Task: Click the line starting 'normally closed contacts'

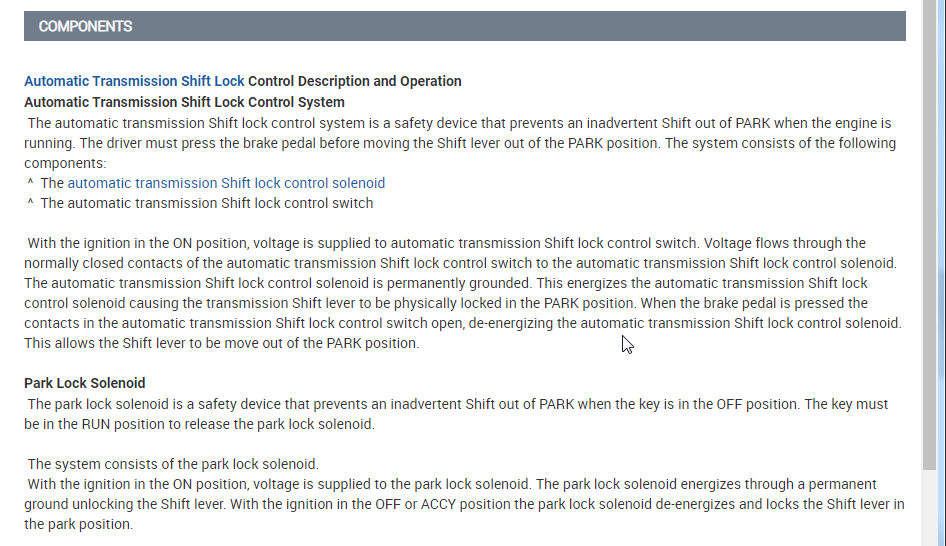Action: 460,263
